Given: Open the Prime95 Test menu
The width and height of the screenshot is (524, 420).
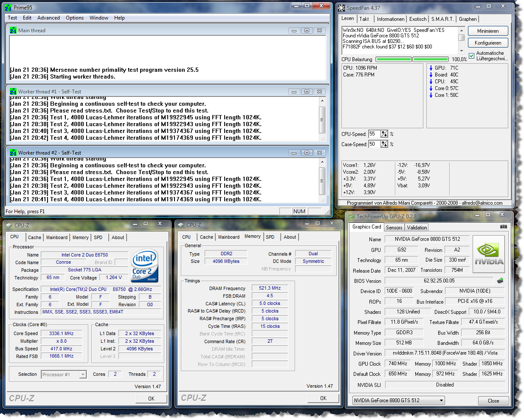Looking at the screenshot, I should click(x=12, y=18).
